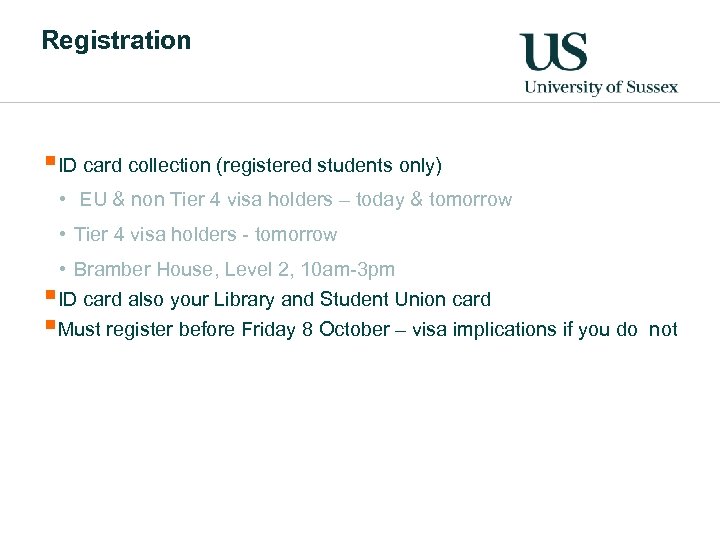This screenshot has height=540, width=720.
Task: Click the square bullet before ID card collection
Action: pos(52,161)
